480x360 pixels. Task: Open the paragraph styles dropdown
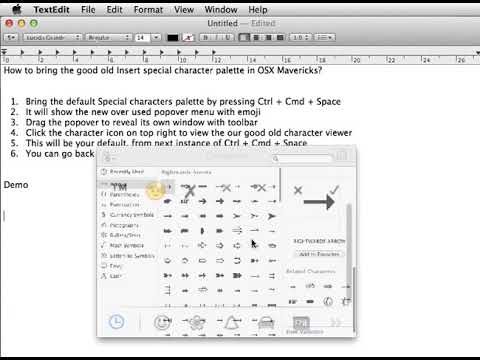(x=11, y=37)
